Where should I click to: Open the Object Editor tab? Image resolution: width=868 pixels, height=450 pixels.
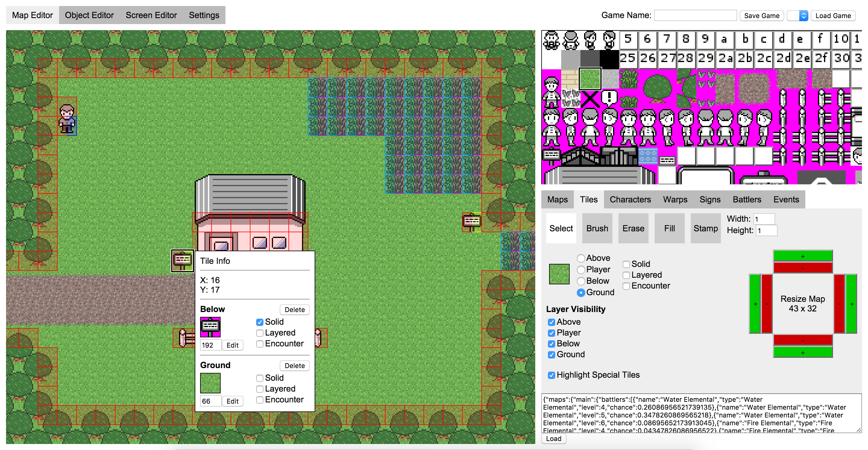coord(89,15)
